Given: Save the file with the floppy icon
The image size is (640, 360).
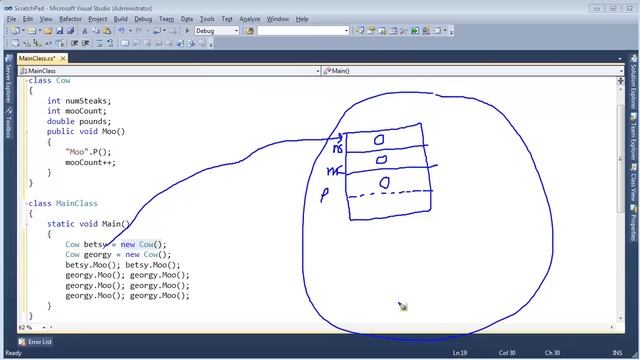Looking at the screenshot, I should coord(60,31).
